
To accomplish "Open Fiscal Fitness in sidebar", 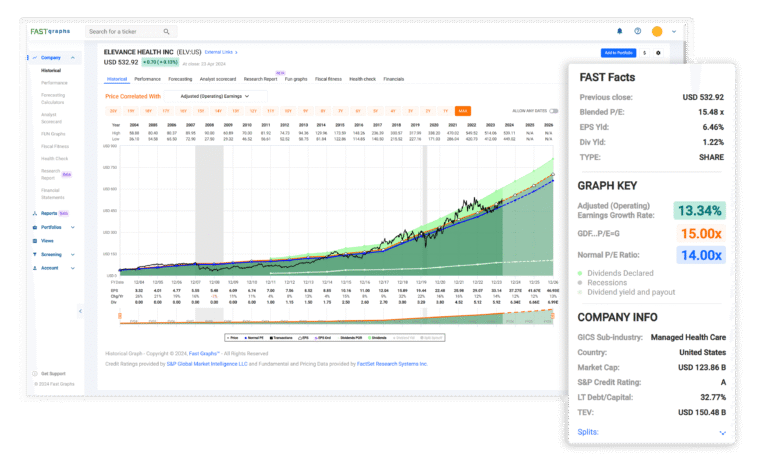I will [55, 146].
